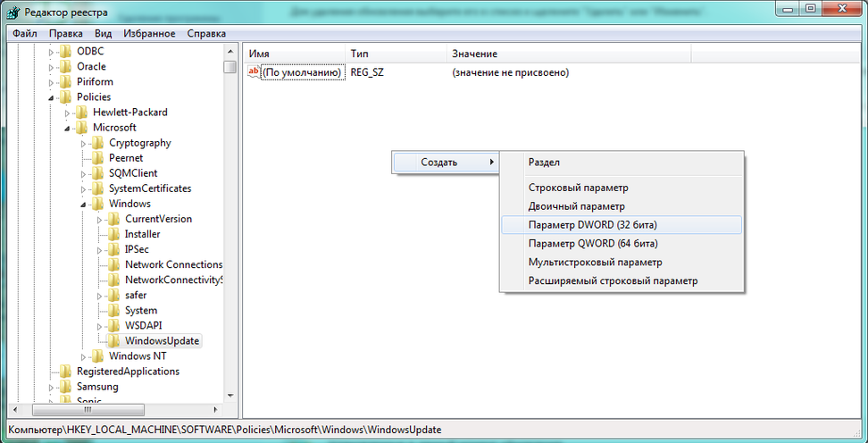Click the System folder icon
Image resolution: width=868 pixels, height=443 pixels.
click(114, 310)
